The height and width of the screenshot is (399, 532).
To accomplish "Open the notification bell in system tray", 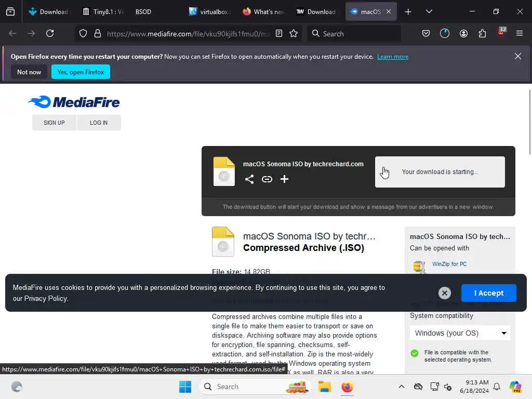I will (497, 387).
